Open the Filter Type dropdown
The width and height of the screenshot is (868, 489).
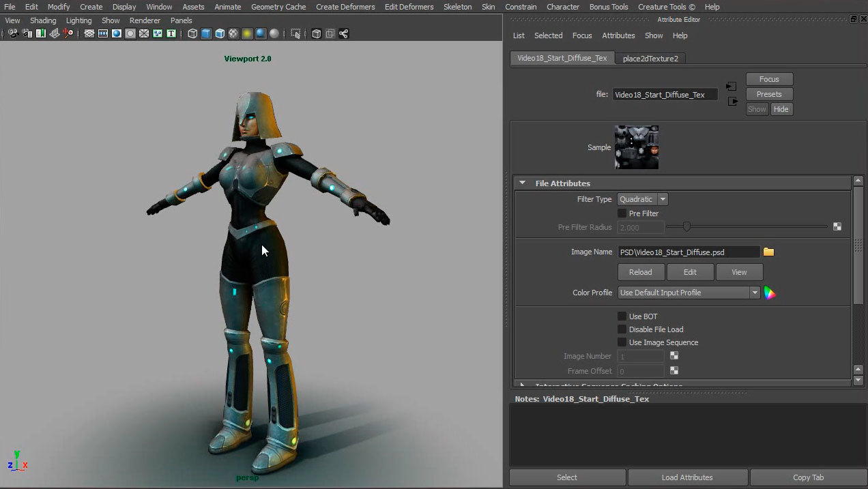click(642, 199)
